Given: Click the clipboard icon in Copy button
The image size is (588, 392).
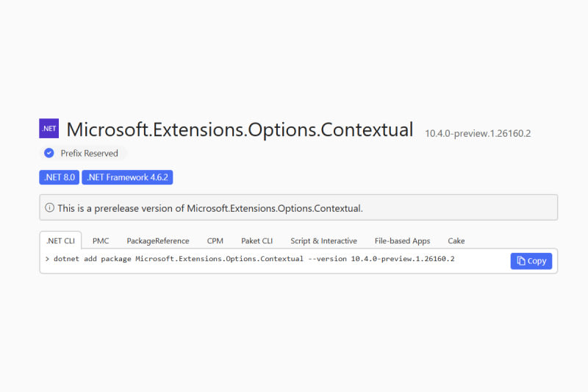Looking at the screenshot, I should [520, 260].
